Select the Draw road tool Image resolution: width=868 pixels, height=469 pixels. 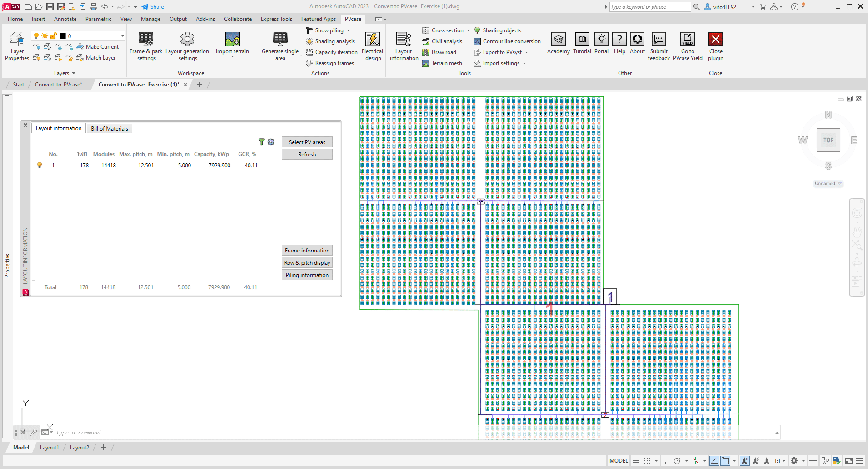click(439, 52)
